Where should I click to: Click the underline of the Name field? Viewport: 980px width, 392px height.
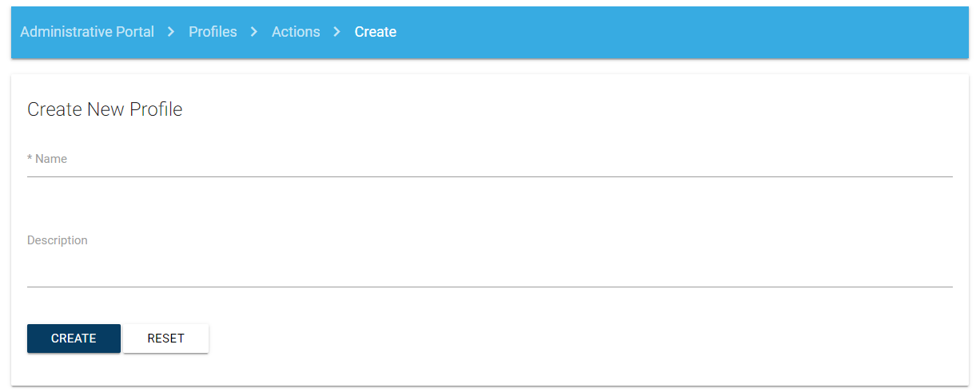pyautogui.click(x=489, y=176)
